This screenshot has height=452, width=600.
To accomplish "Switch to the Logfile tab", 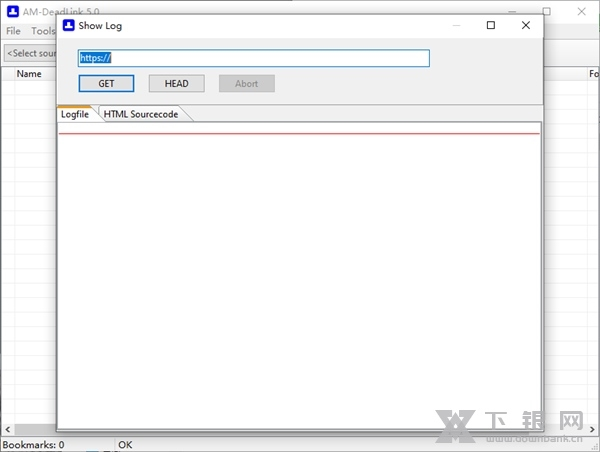I will tap(75, 114).
